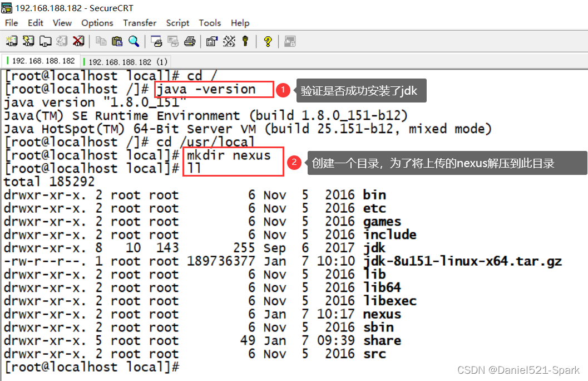
Task: Click the Paste clipboard icon
Action: (x=117, y=41)
